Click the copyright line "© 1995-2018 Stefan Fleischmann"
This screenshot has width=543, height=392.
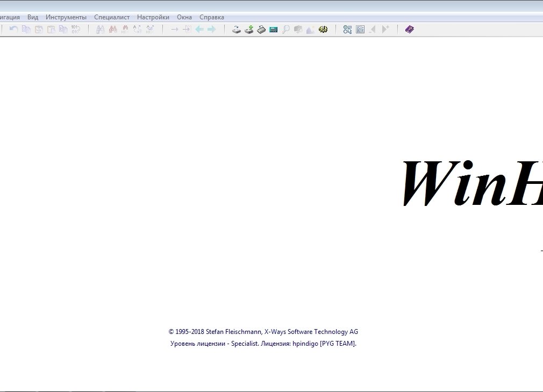(x=215, y=332)
